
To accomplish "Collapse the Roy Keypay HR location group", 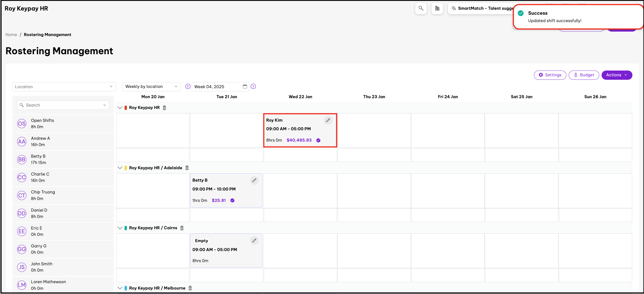I will coord(120,108).
